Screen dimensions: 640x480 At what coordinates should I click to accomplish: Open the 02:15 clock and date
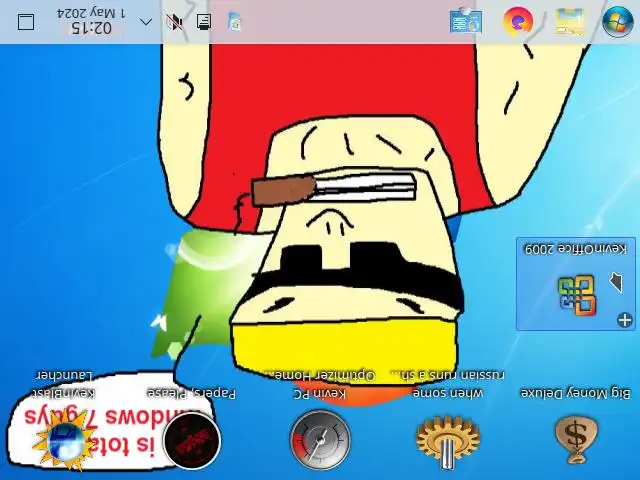point(91,21)
